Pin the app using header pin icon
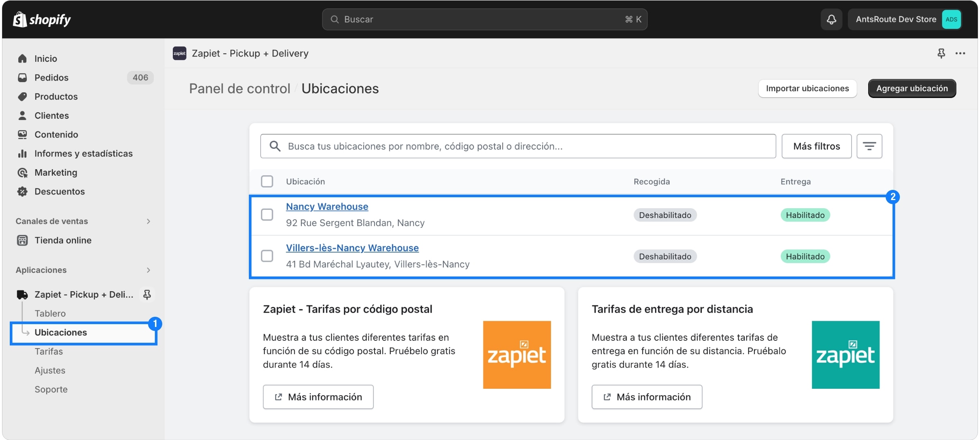Image resolution: width=980 pixels, height=440 pixels. coord(941,53)
